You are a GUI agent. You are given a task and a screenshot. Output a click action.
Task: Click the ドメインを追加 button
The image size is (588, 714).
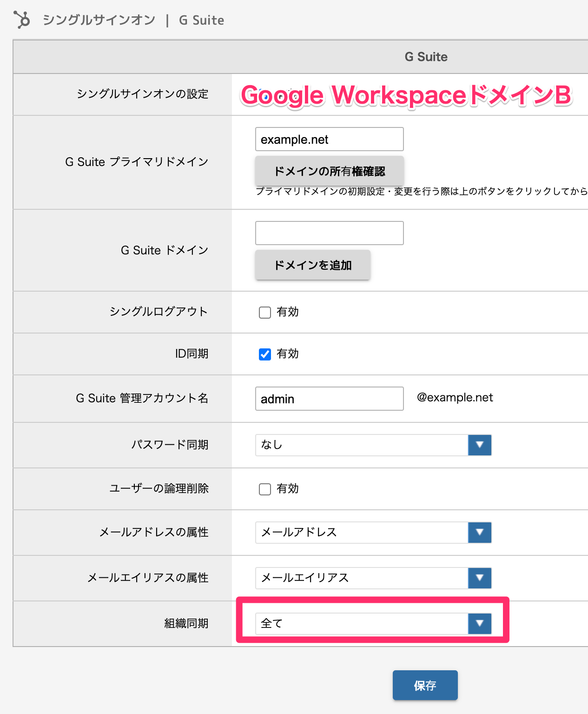pyautogui.click(x=312, y=265)
